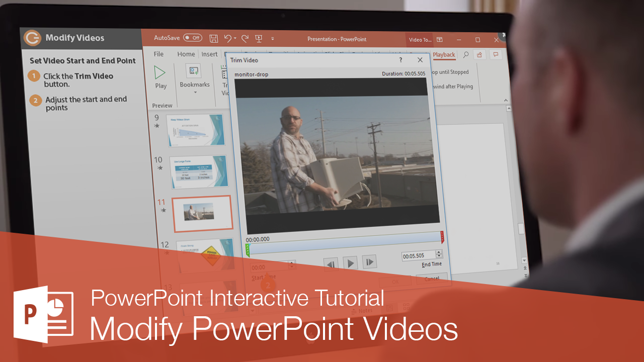
Task: Click the Next Slide double-arrow icon
Action: tap(527, 276)
